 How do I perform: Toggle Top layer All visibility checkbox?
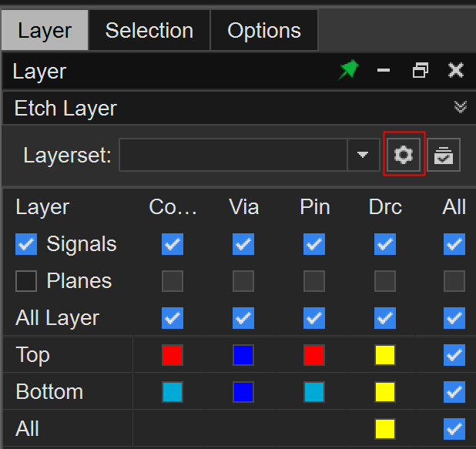coord(454,355)
